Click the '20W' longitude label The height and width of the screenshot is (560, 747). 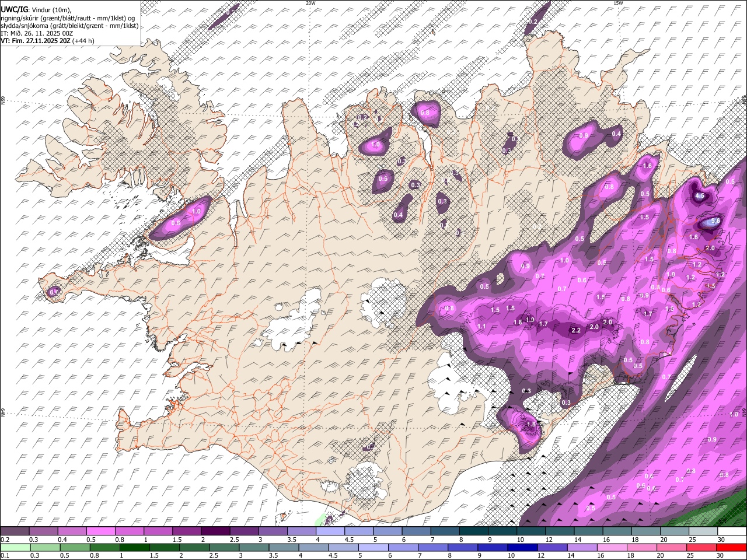coord(310,3)
